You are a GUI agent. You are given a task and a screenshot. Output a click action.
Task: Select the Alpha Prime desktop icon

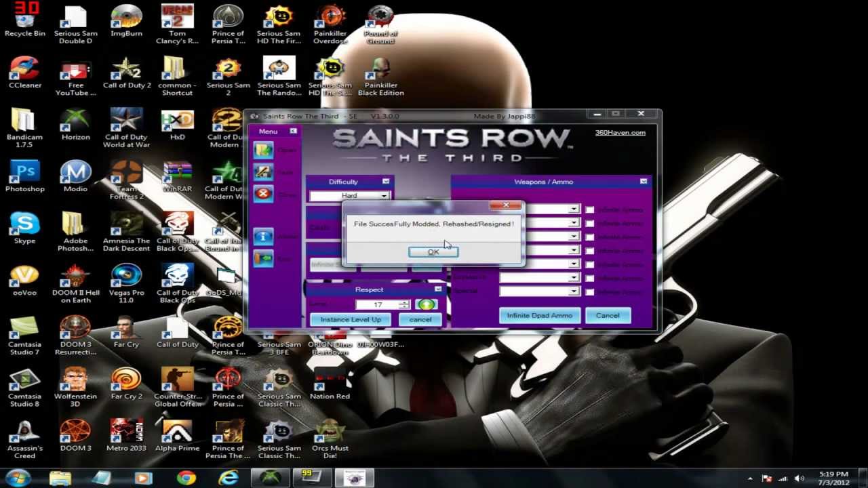(177, 436)
